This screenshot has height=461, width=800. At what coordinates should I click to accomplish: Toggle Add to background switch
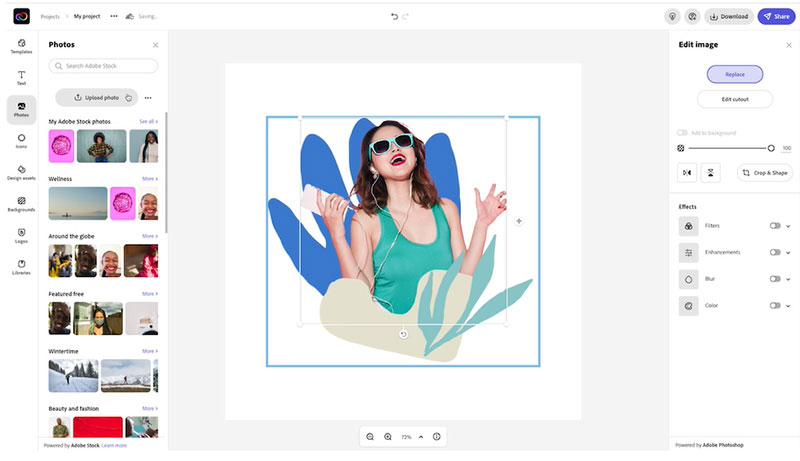point(682,133)
